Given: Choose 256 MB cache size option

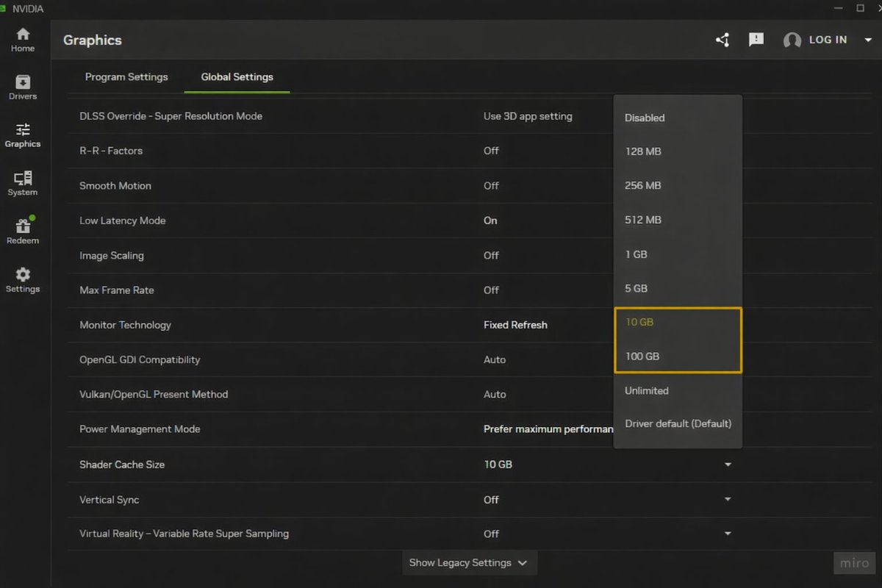Looking at the screenshot, I should click(678, 185).
